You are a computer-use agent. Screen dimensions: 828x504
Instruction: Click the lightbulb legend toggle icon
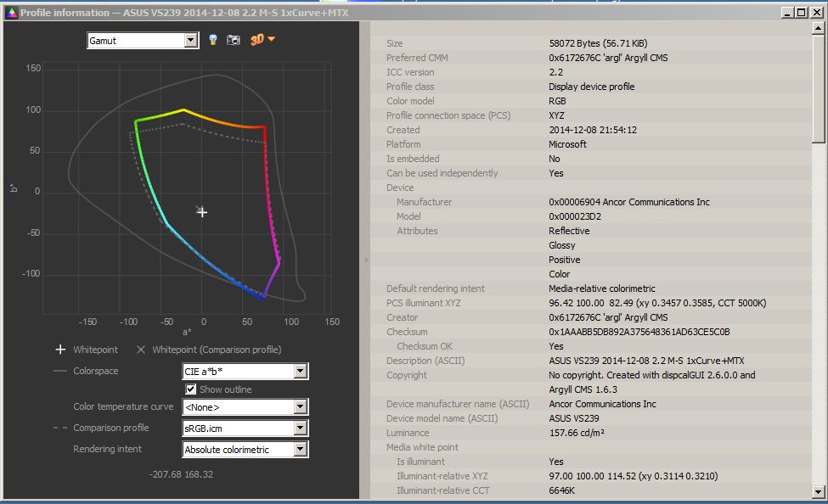click(x=213, y=40)
